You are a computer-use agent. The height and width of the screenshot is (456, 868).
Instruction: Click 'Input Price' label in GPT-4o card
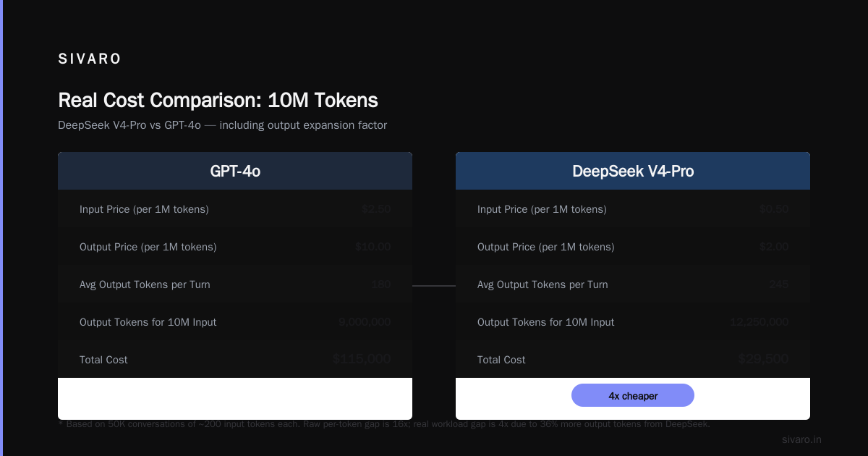[x=144, y=209]
